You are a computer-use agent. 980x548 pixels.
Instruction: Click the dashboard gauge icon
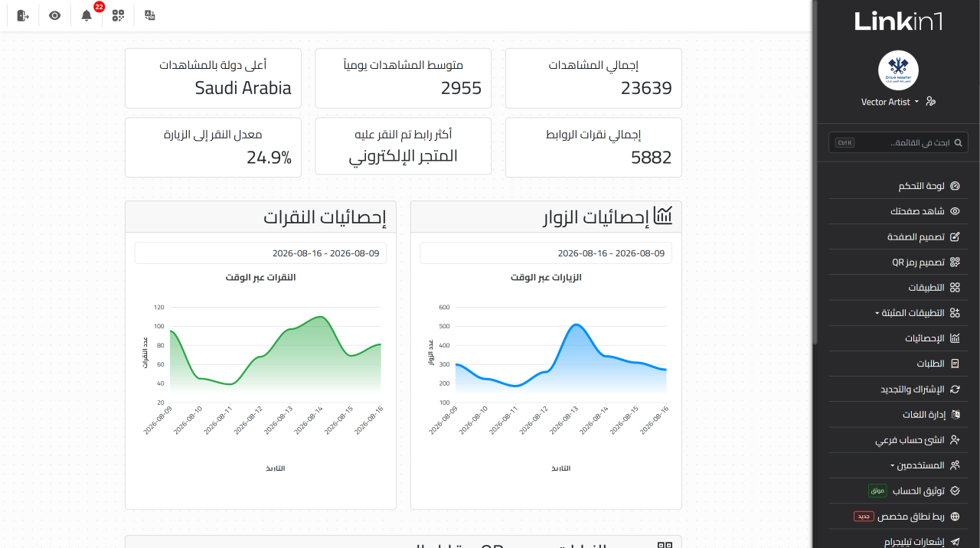click(x=955, y=186)
